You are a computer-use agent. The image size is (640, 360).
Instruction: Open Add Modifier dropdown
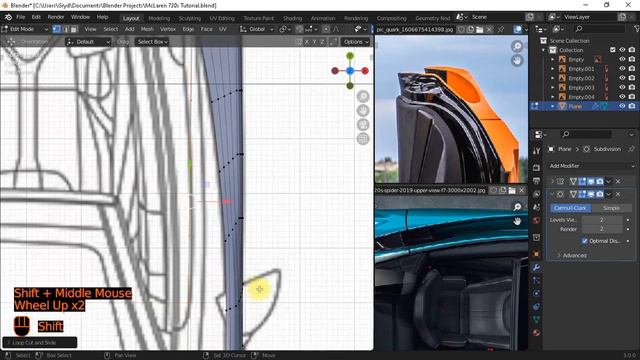click(x=591, y=166)
